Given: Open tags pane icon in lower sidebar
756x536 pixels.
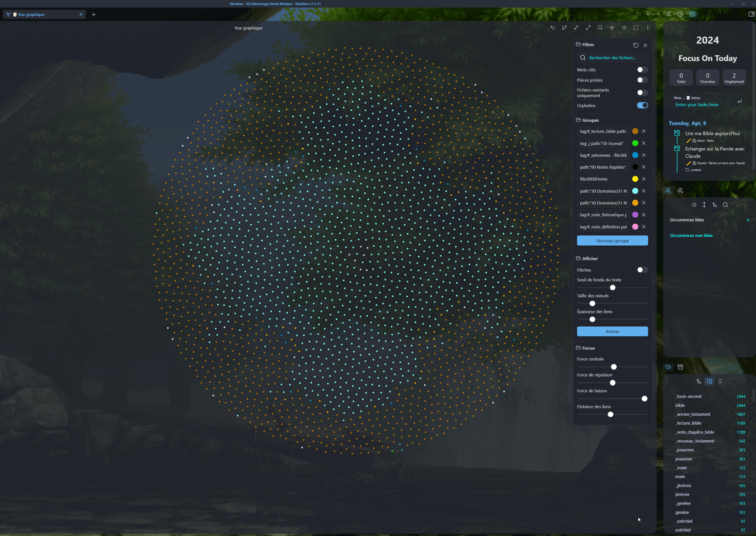Looking at the screenshot, I should (668, 367).
